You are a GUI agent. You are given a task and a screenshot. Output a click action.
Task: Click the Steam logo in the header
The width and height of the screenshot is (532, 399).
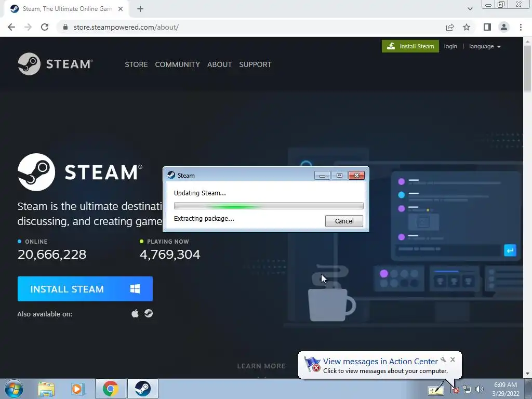pyautogui.click(x=55, y=64)
